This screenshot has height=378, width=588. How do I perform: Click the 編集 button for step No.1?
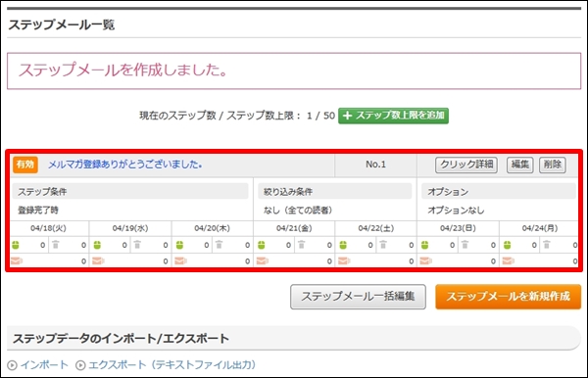(x=519, y=165)
